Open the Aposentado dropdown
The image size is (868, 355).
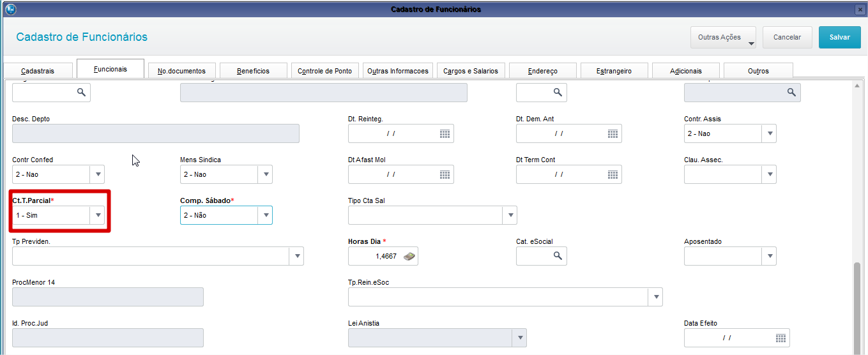coord(770,257)
